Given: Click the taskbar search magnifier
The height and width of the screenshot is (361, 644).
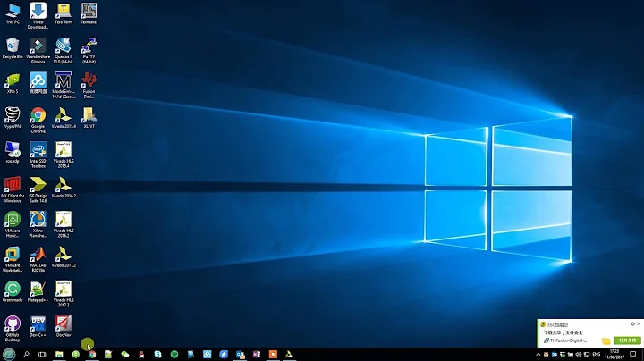Looking at the screenshot, I should (26, 355).
